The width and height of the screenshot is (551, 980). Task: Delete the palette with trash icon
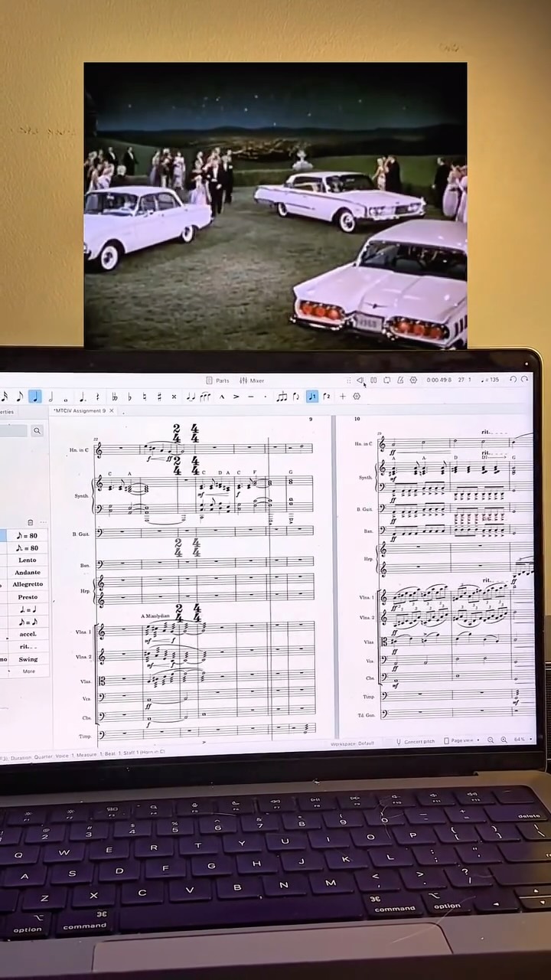point(31,522)
